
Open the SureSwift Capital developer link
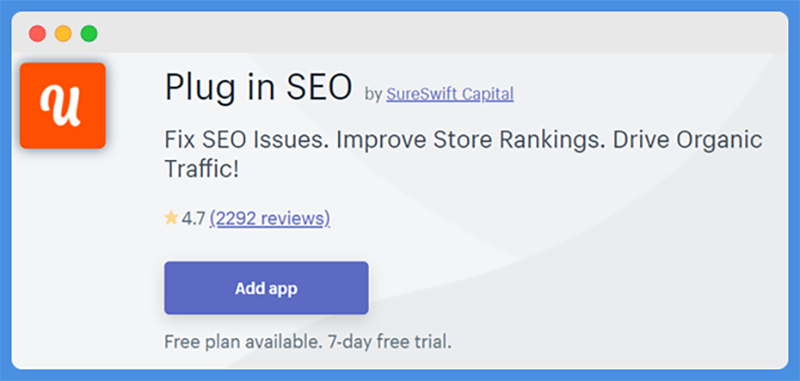(x=450, y=94)
